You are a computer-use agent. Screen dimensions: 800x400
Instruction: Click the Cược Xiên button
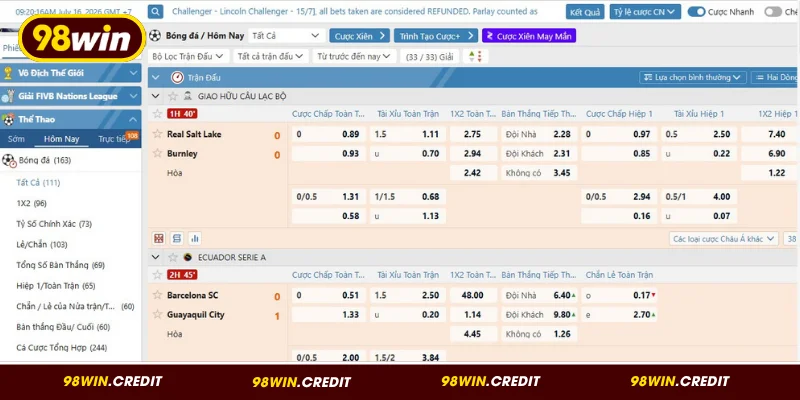click(360, 36)
